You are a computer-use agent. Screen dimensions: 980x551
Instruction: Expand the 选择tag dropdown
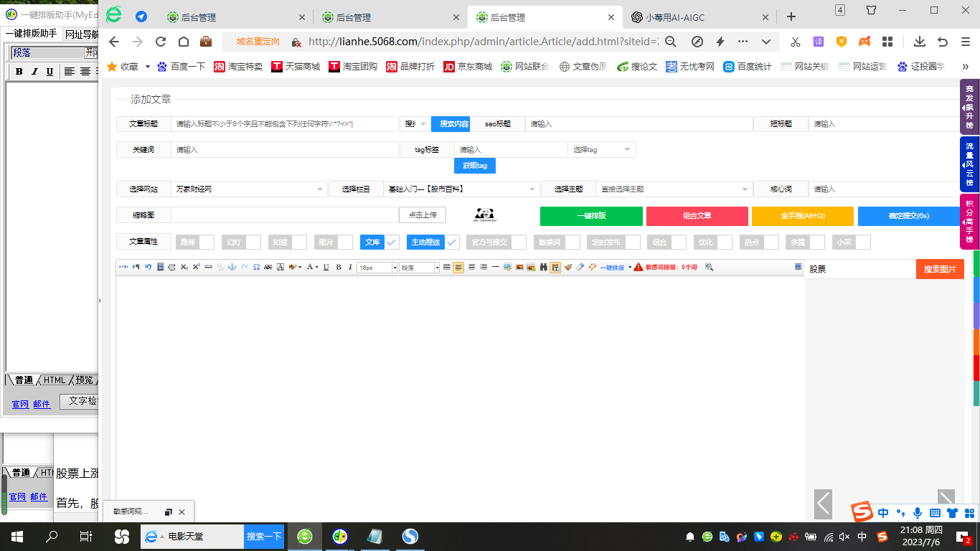coord(601,149)
